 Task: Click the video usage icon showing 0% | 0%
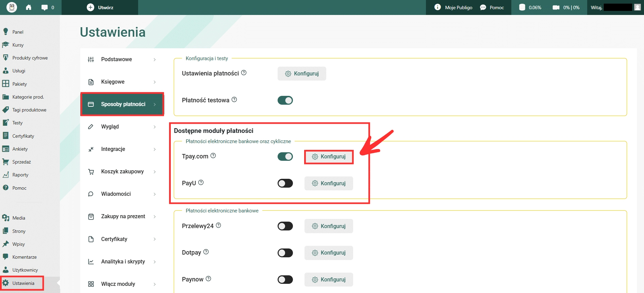(x=556, y=7)
